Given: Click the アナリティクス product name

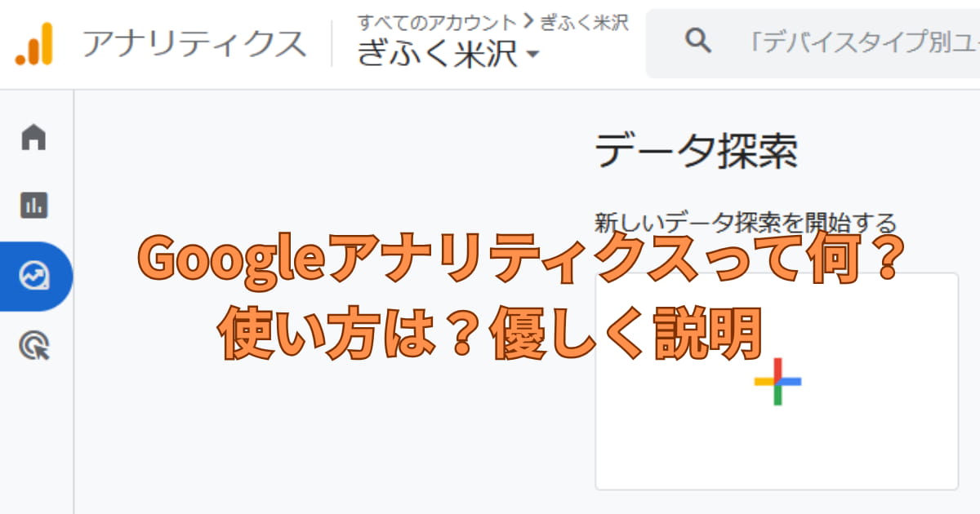Looking at the screenshot, I should tap(194, 43).
